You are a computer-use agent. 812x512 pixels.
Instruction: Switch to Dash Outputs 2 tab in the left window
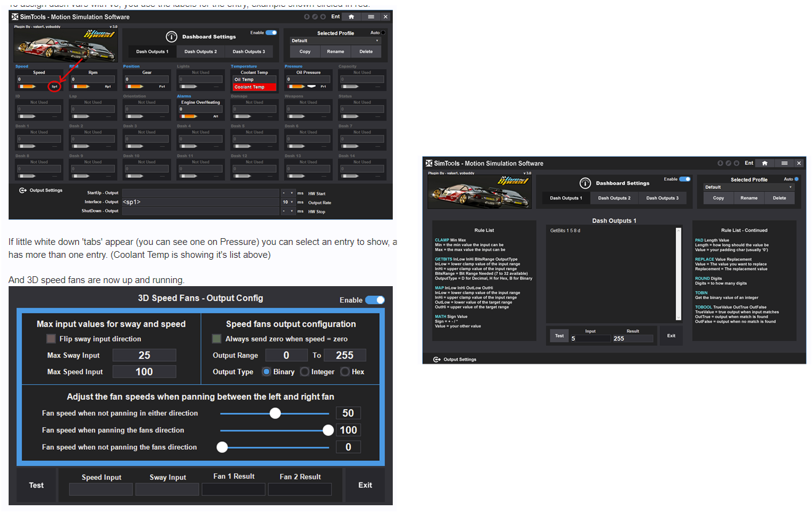tap(201, 52)
